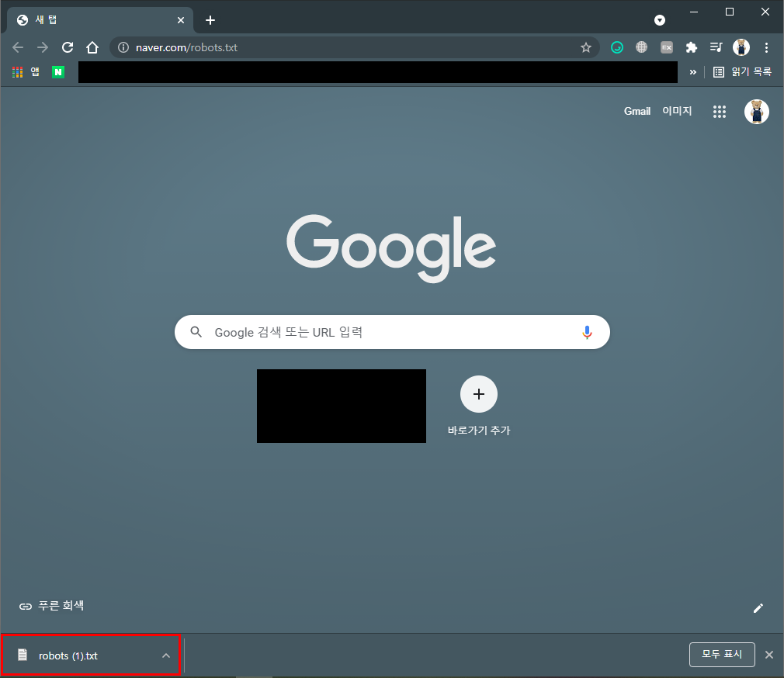Open the Naver bookmark icon
Viewport: 784px width, 678px height.
click(x=58, y=72)
